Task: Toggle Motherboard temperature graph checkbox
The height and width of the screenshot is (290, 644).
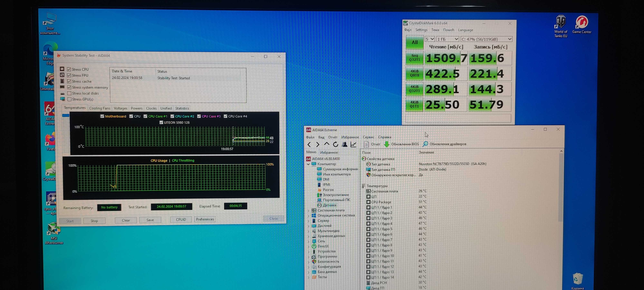Action: pyautogui.click(x=102, y=116)
